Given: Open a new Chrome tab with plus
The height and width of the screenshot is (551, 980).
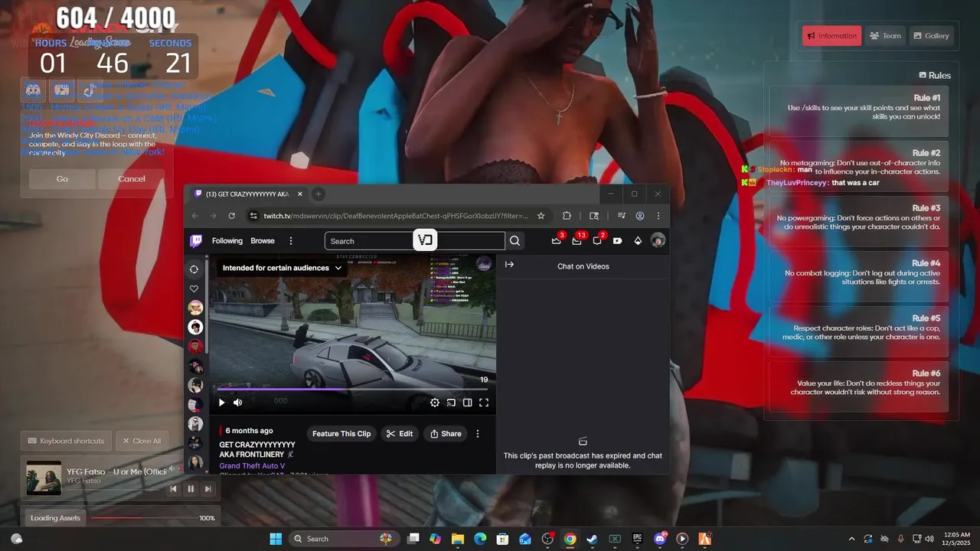Looking at the screenshot, I should pyautogui.click(x=318, y=194).
